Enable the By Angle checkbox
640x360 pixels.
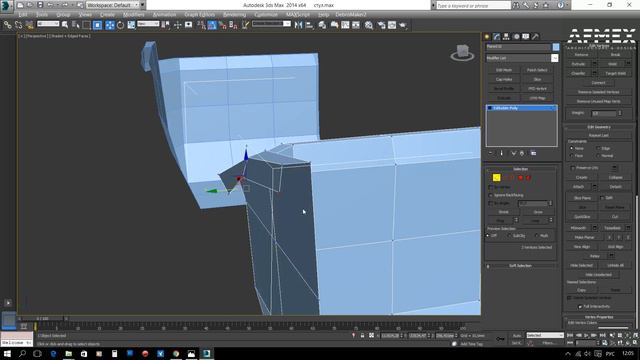click(491, 203)
